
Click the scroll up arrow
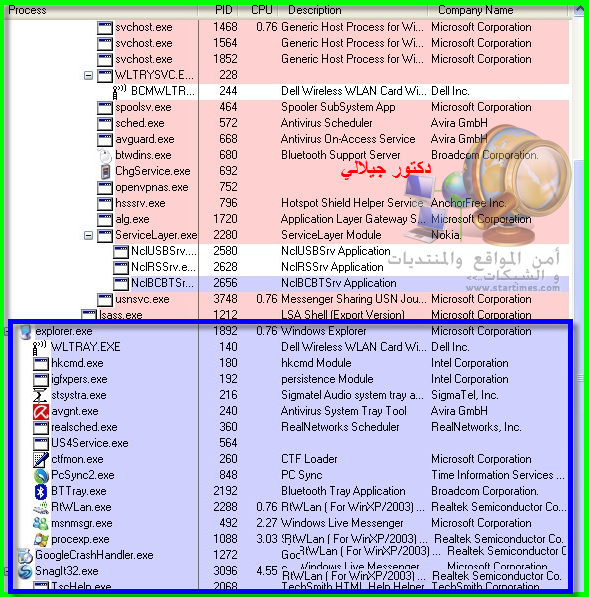click(x=579, y=11)
